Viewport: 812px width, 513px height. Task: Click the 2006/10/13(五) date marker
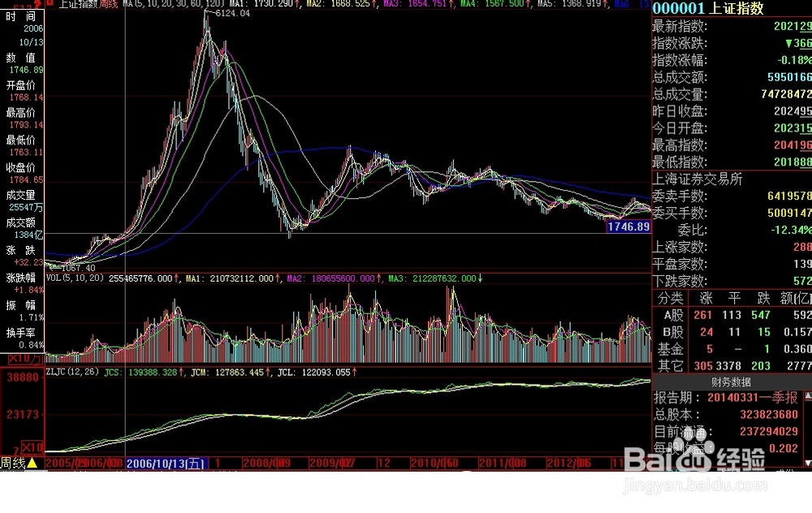pos(166,463)
